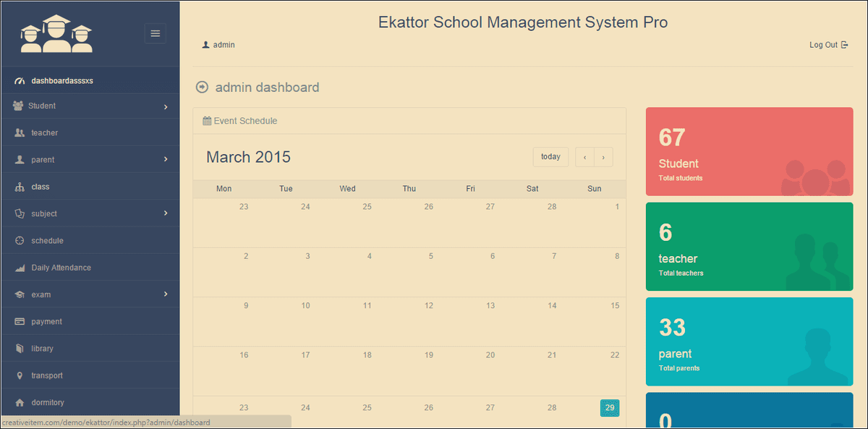Click the library book icon
The image size is (868, 429).
tap(20, 349)
